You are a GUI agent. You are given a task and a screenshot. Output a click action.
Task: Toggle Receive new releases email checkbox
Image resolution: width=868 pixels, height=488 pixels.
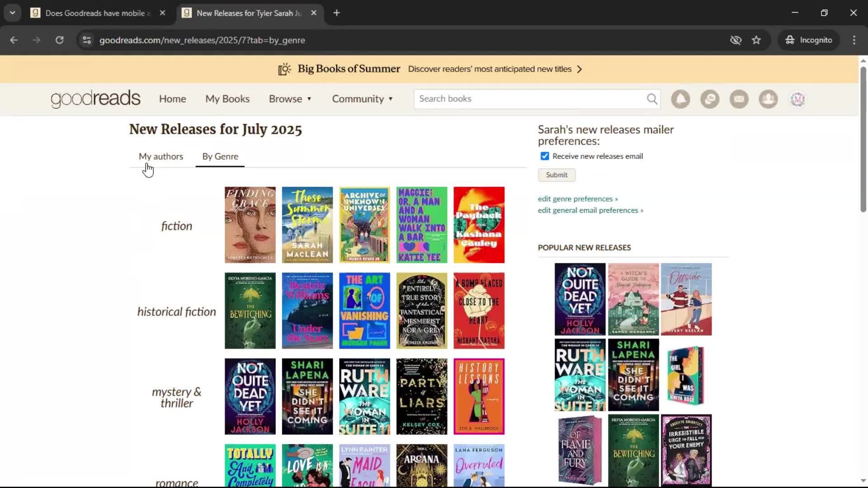(545, 156)
